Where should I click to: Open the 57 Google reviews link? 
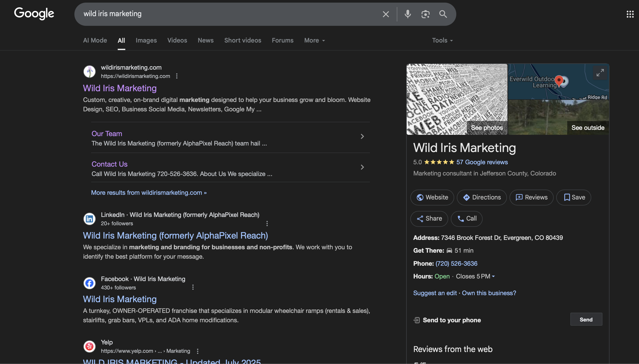(482, 162)
